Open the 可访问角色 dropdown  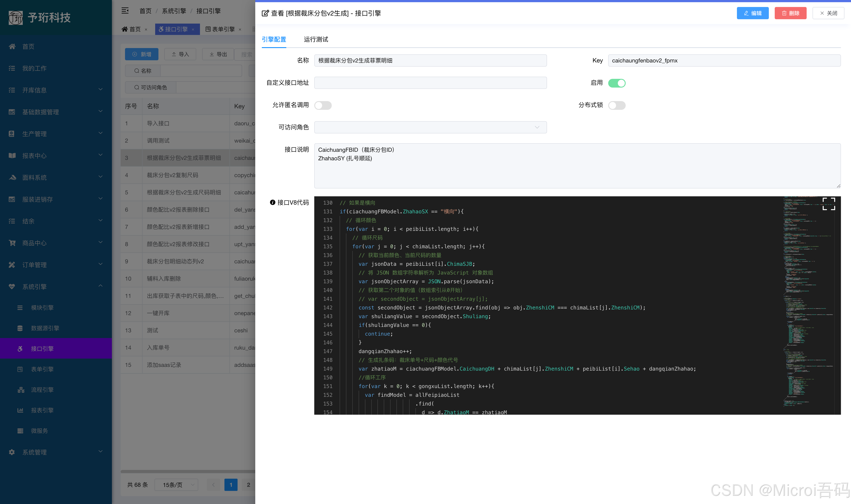[x=430, y=127]
